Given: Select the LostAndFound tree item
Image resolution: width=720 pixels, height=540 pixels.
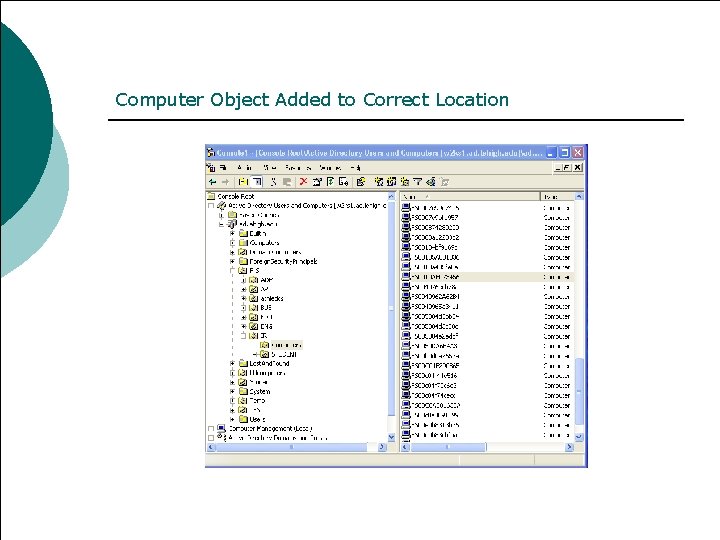Looking at the screenshot, I should click(x=270, y=363).
